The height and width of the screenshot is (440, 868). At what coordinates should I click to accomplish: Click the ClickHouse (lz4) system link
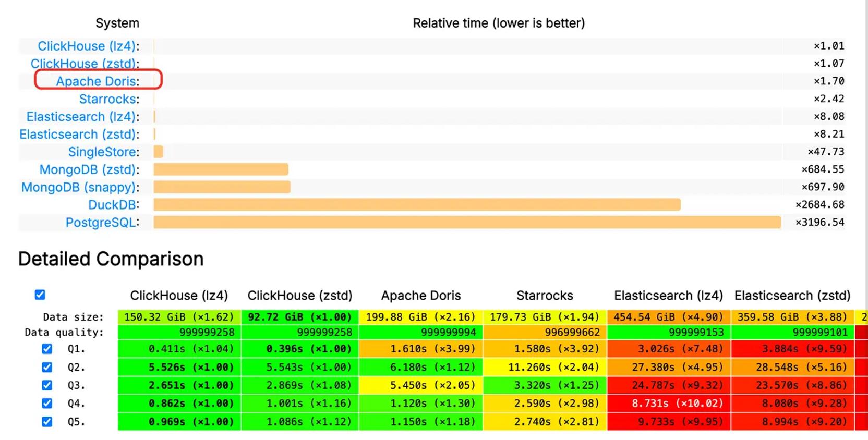(x=87, y=46)
